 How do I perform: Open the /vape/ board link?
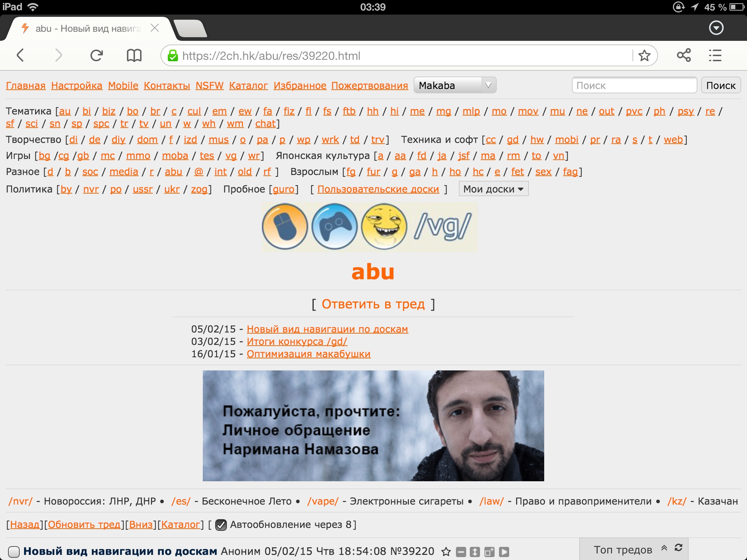(x=323, y=501)
